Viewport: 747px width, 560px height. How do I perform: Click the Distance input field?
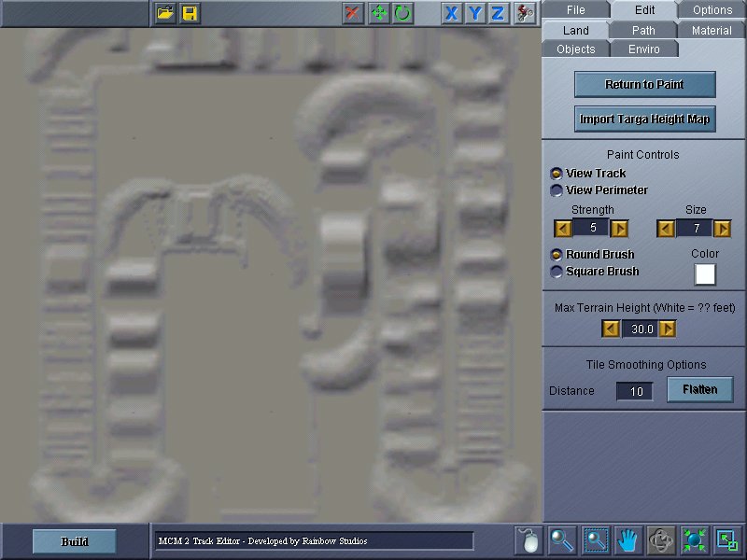click(635, 391)
